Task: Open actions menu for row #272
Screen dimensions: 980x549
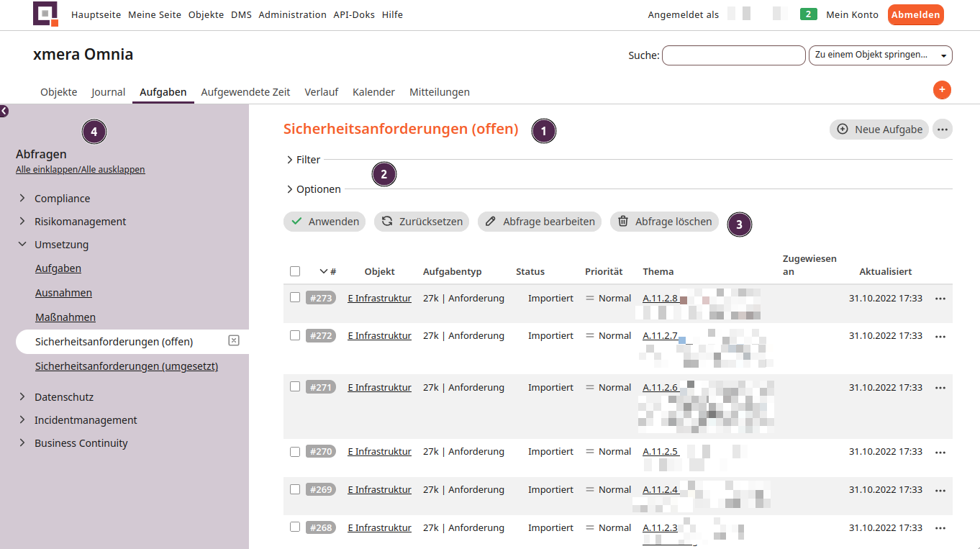Action: coord(940,336)
